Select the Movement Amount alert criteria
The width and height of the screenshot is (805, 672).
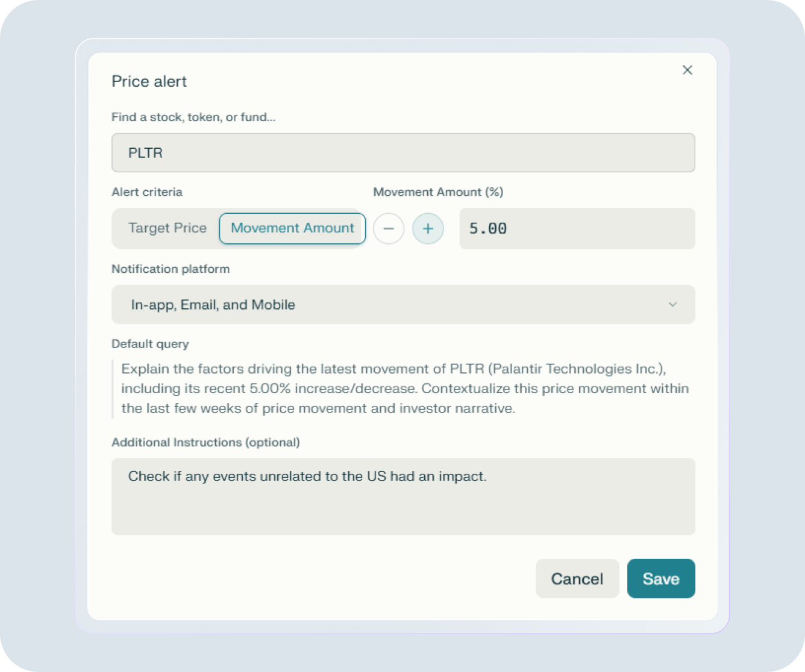coord(292,228)
